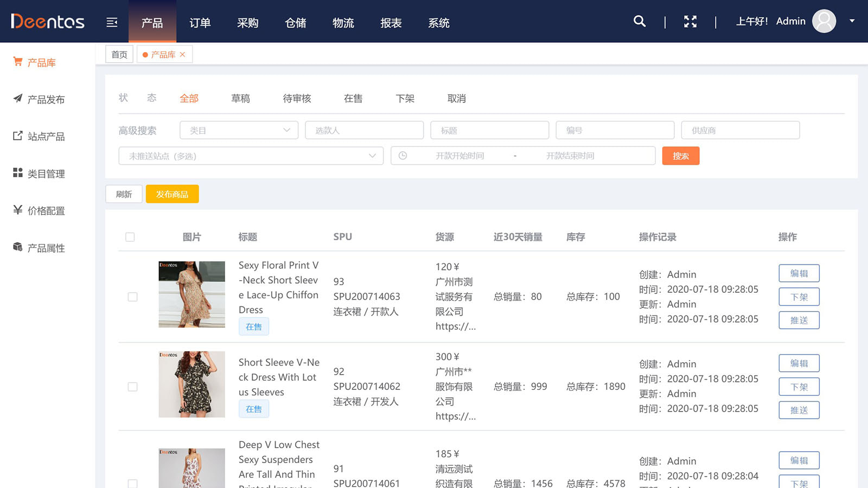868x488 pixels.
Task: Filter status by 待审核
Action: pyautogui.click(x=297, y=98)
